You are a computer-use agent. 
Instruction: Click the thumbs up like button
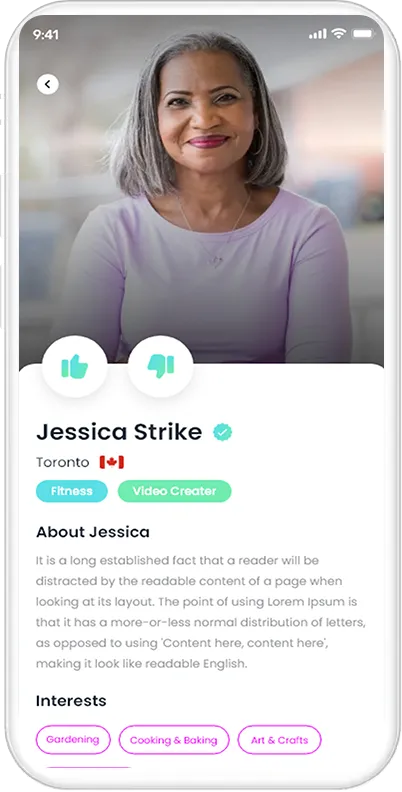[x=75, y=366]
